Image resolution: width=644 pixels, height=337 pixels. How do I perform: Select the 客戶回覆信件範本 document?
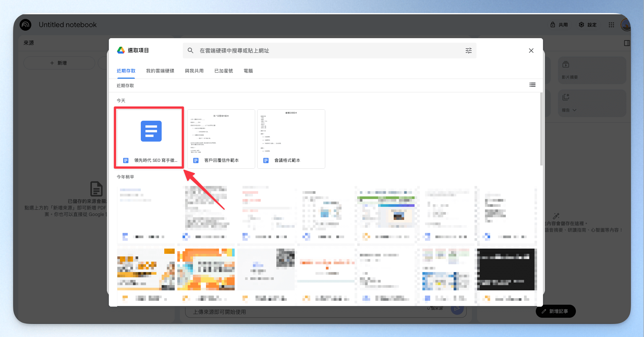[221, 139]
